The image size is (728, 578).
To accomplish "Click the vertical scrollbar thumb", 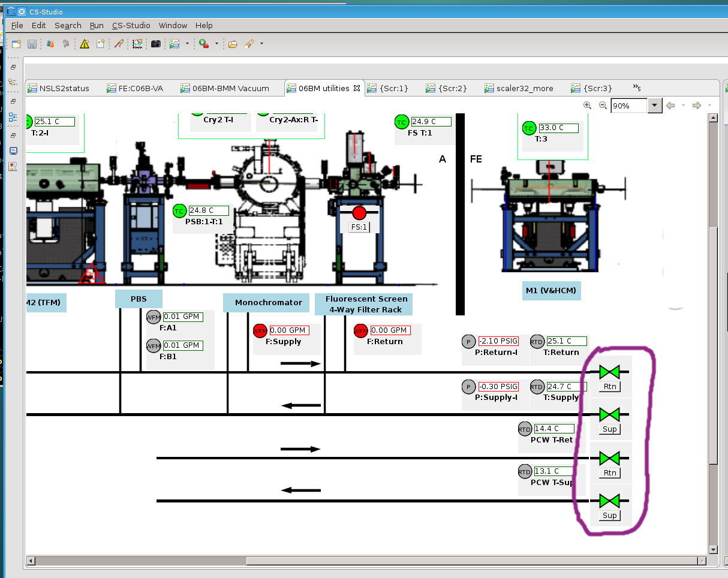I will pyautogui.click(x=713, y=345).
